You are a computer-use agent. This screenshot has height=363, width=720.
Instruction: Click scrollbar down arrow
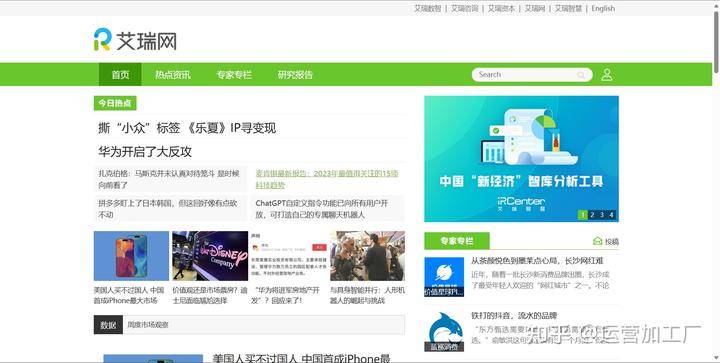pyautogui.click(x=716, y=358)
